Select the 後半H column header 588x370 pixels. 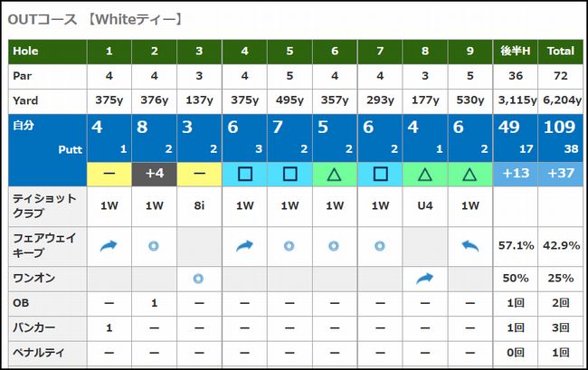pyautogui.click(x=516, y=52)
